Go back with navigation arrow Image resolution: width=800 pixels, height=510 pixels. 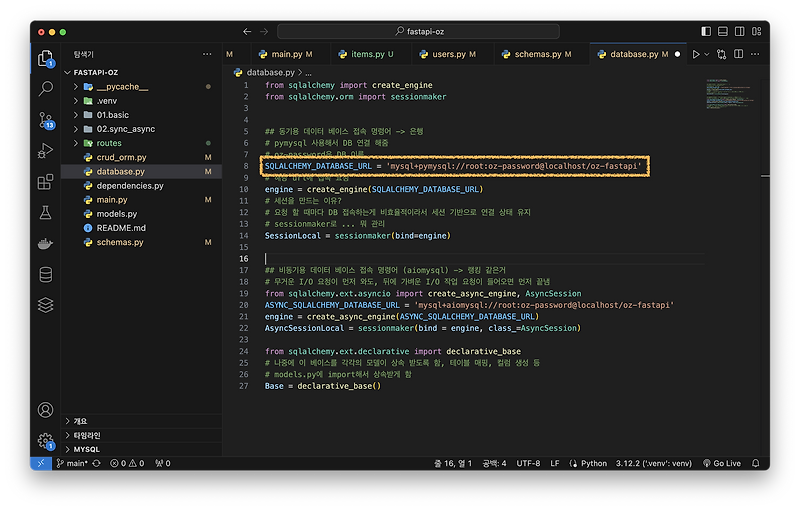point(247,32)
